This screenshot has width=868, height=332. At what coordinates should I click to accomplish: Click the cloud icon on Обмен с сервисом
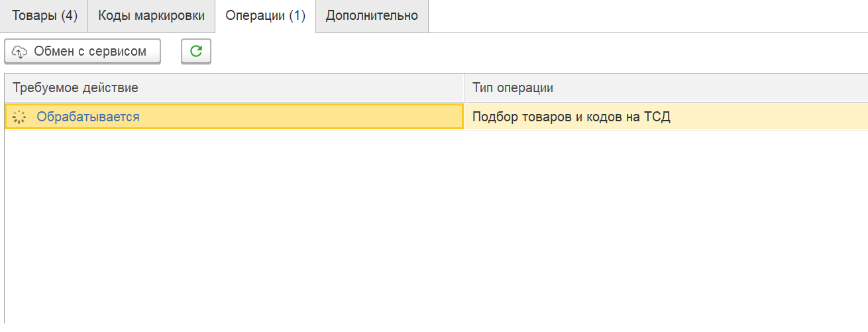20,52
